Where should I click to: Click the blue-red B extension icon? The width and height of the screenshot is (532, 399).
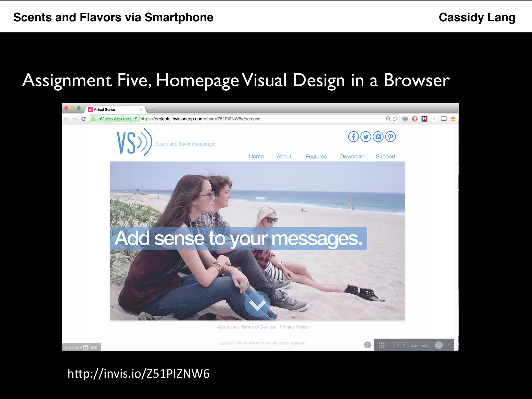click(424, 119)
